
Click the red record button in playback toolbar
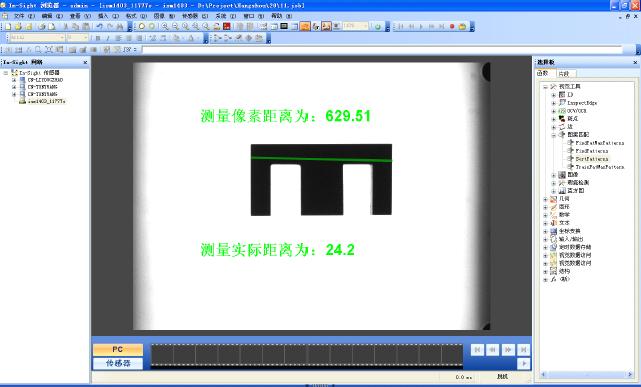[x=452, y=27]
